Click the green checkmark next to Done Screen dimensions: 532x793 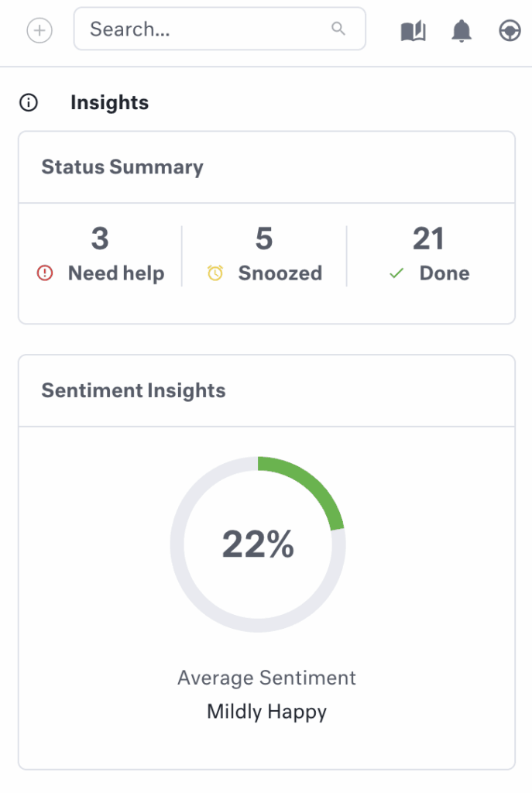(x=397, y=273)
